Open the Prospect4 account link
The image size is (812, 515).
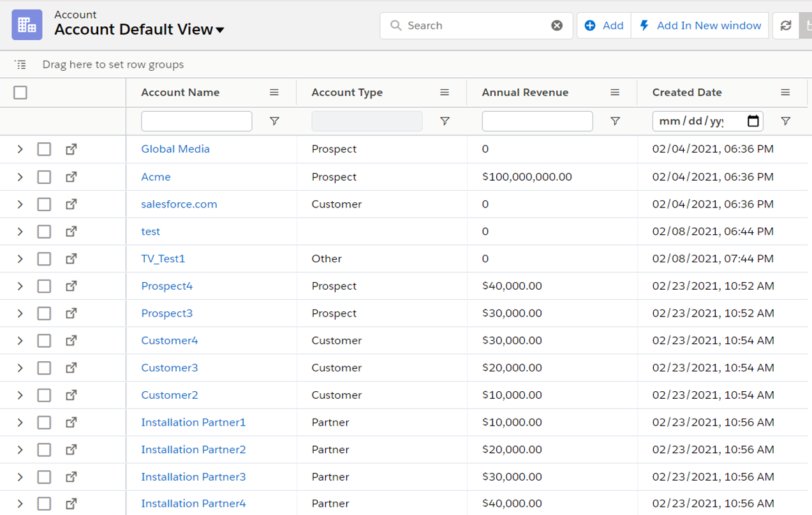166,286
